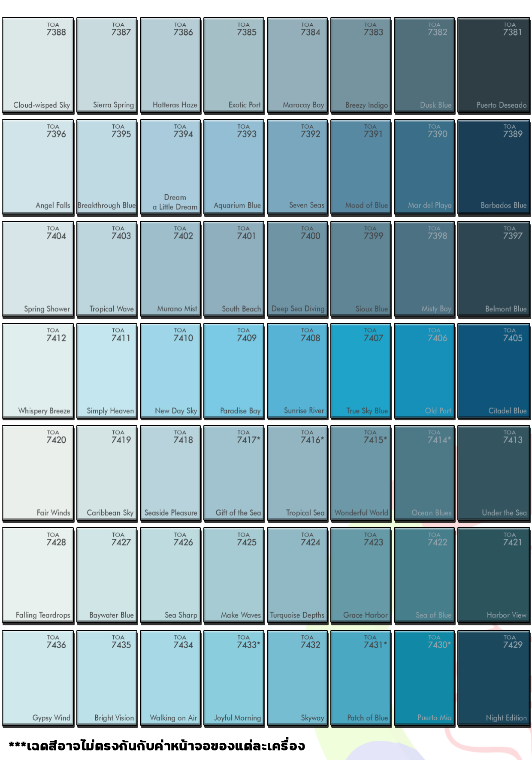Select Deep Sea Diving 7400 swatch
The height and width of the screenshot is (760, 532).
tap(297, 269)
